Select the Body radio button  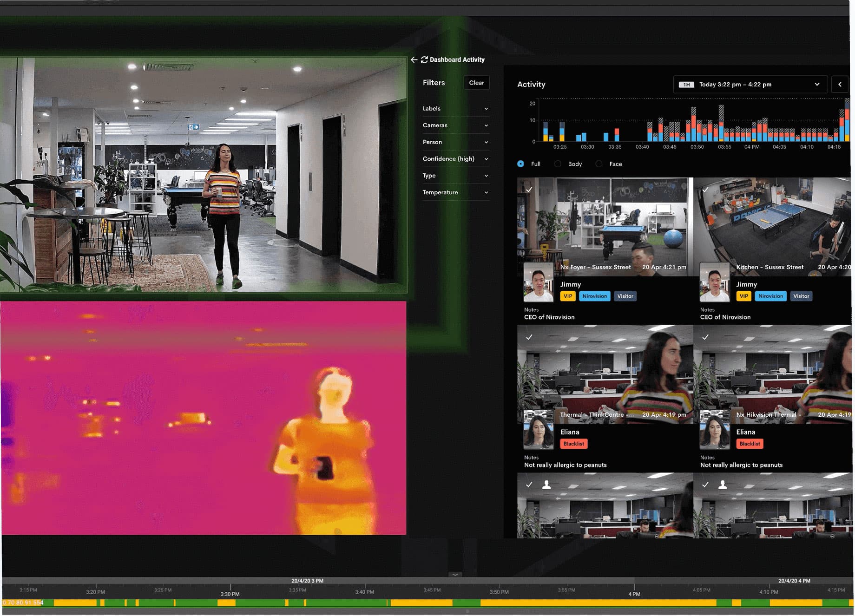tap(558, 164)
